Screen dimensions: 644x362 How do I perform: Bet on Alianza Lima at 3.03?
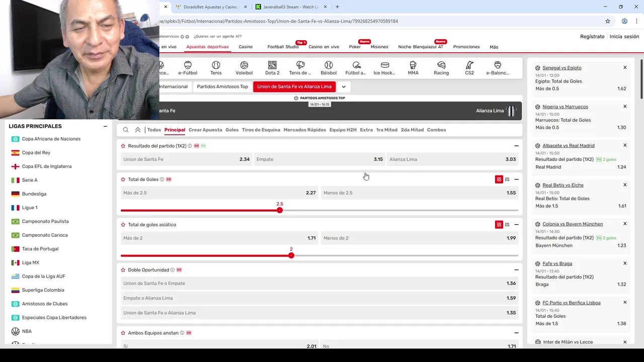[452, 159]
